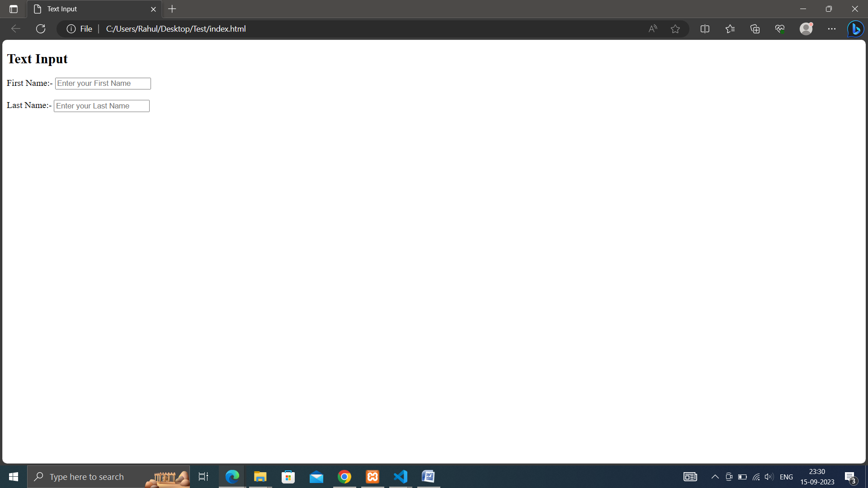868x488 pixels.
Task: Open Settings and more menu
Action: coord(832,29)
